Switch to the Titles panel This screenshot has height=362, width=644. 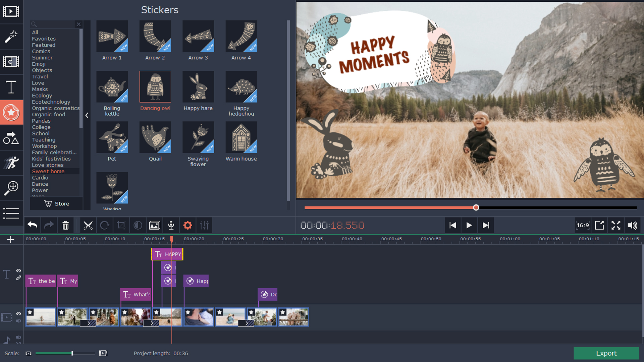point(11,87)
